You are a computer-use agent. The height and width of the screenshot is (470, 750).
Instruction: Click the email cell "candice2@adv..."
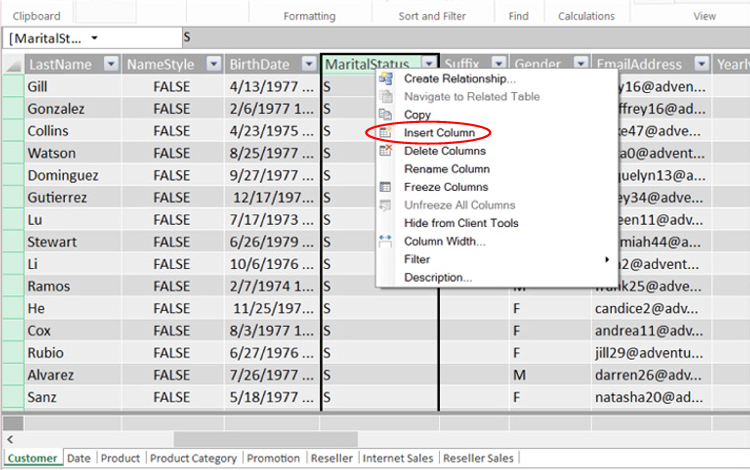[x=651, y=308]
